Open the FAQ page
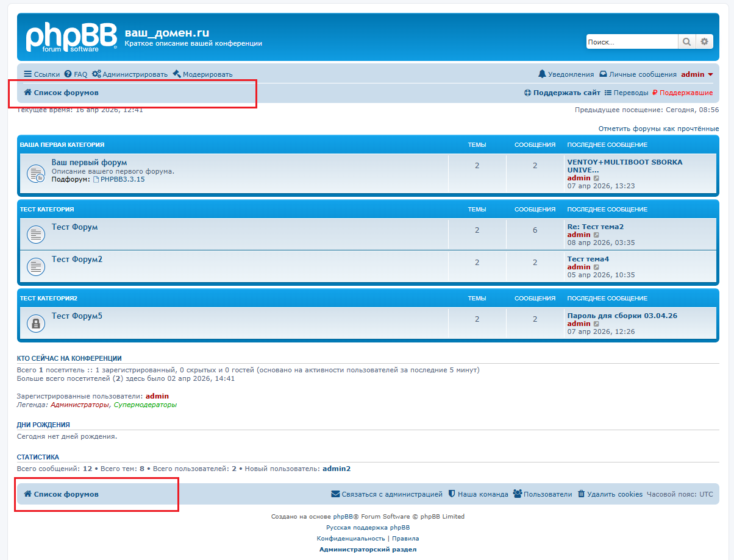 pyautogui.click(x=76, y=74)
